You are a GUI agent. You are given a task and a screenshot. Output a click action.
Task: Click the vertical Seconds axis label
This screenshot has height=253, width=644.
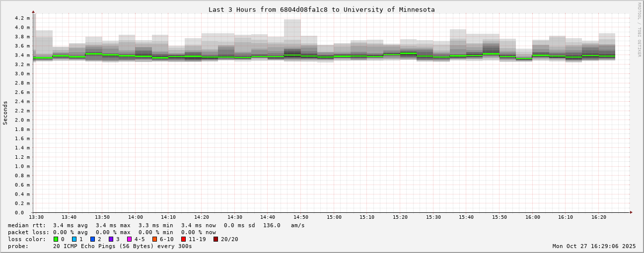click(5, 113)
